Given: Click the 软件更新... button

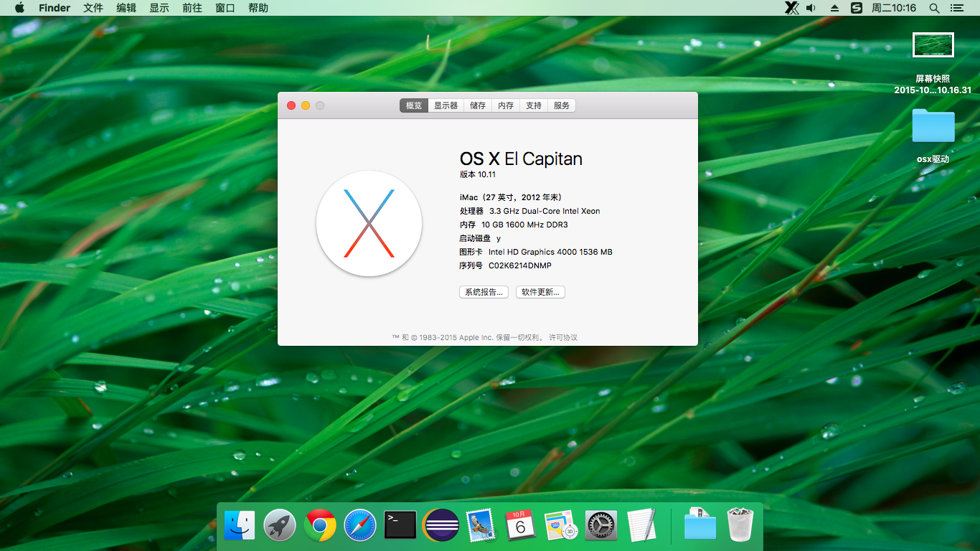Looking at the screenshot, I should coord(540,292).
